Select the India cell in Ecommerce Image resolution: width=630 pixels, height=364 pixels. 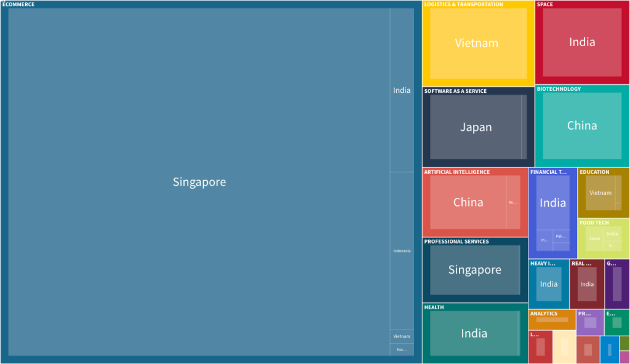(x=402, y=90)
